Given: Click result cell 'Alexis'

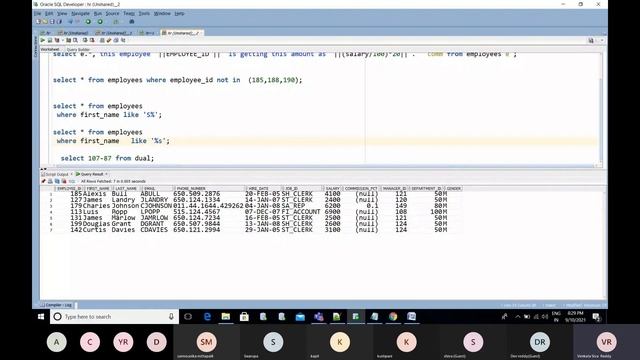Looking at the screenshot, I should point(95,194).
